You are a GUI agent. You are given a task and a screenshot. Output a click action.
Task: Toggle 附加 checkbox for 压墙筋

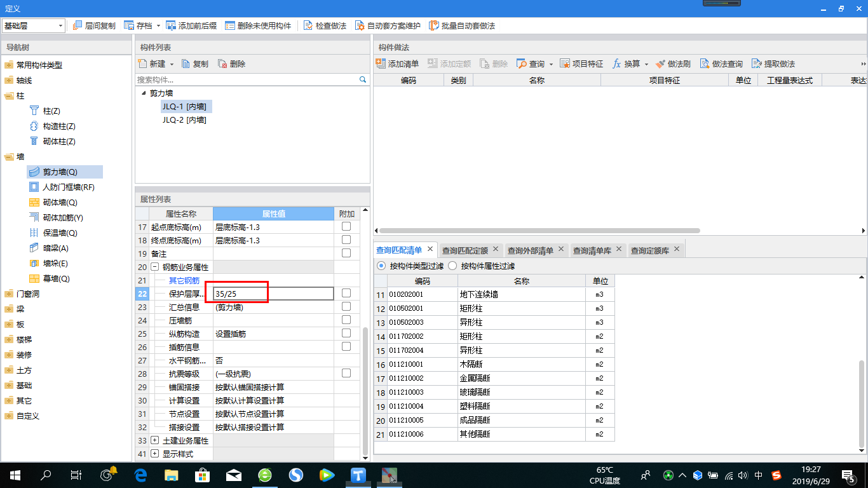click(x=346, y=320)
